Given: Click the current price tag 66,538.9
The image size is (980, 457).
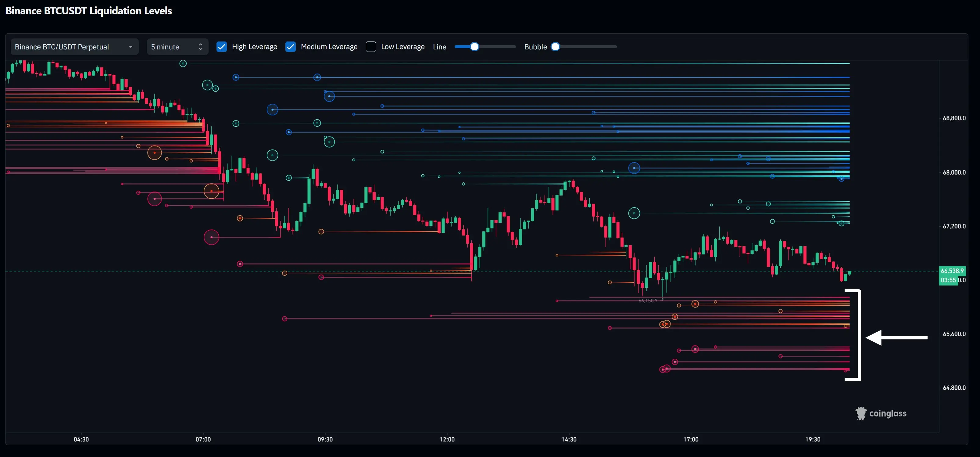Looking at the screenshot, I should 952,271.
